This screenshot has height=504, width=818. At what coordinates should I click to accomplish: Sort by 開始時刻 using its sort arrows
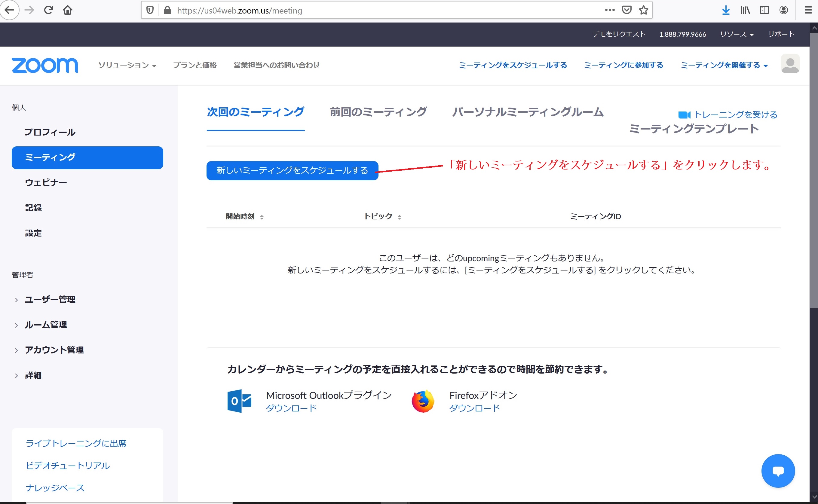click(262, 217)
